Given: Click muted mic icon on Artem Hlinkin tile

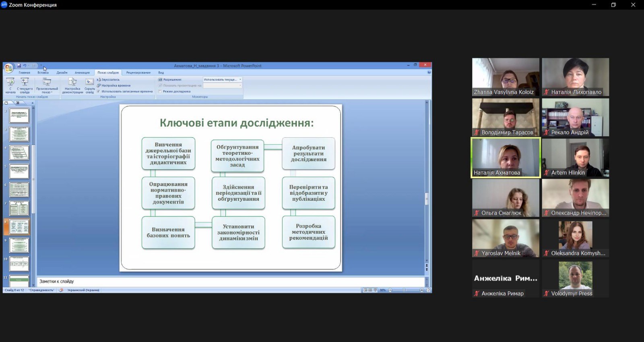Looking at the screenshot, I should (x=546, y=172).
